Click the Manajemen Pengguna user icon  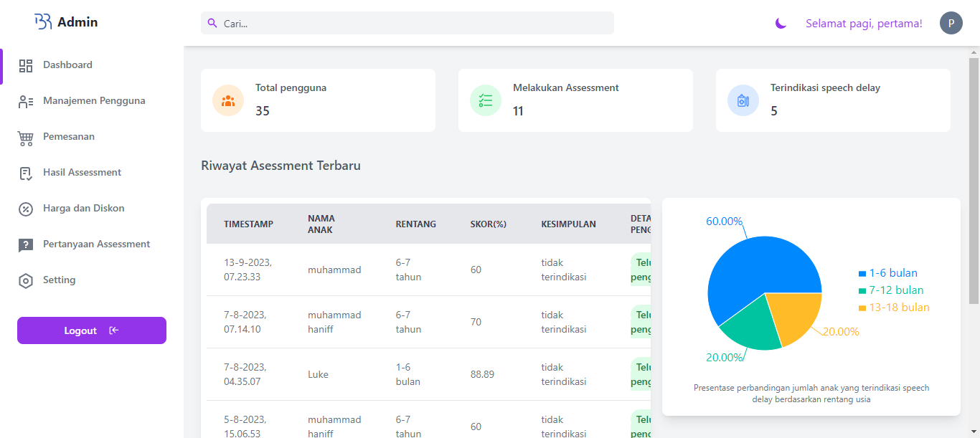point(26,102)
